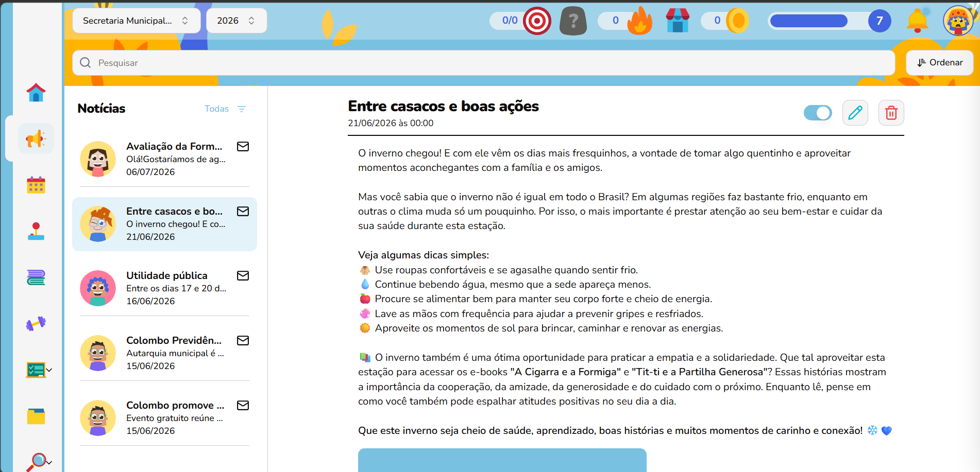The width and height of the screenshot is (980, 472).
Task: Open the Todas news filter
Action: (x=225, y=109)
